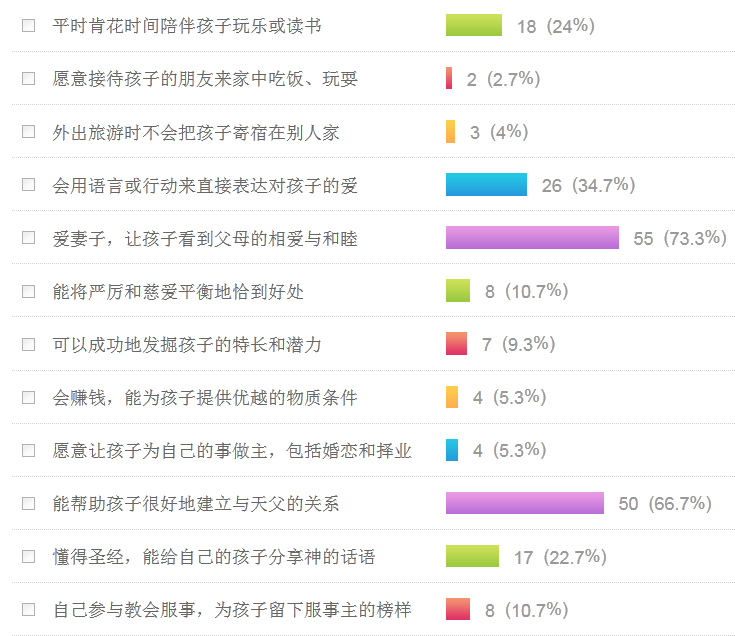Screen dimensions: 735x636
Task: Click the option text 能帮助孩子很好地建立与天父的关系
Action: [x=196, y=503]
